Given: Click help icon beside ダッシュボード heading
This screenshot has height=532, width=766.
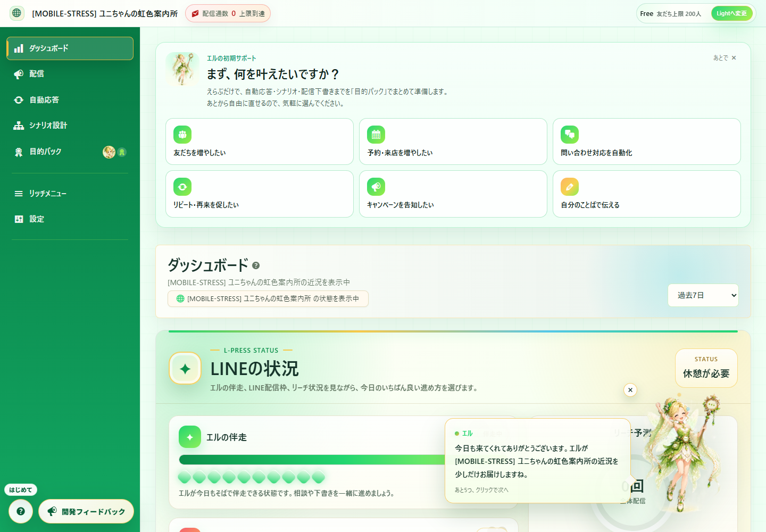Looking at the screenshot, I should pyautogui.click(x=256, y=265).
